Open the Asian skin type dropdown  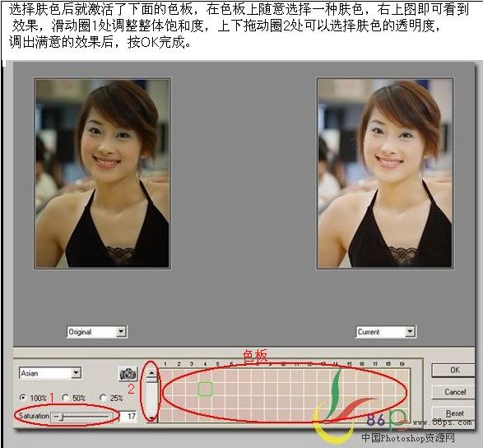[76, 373]
